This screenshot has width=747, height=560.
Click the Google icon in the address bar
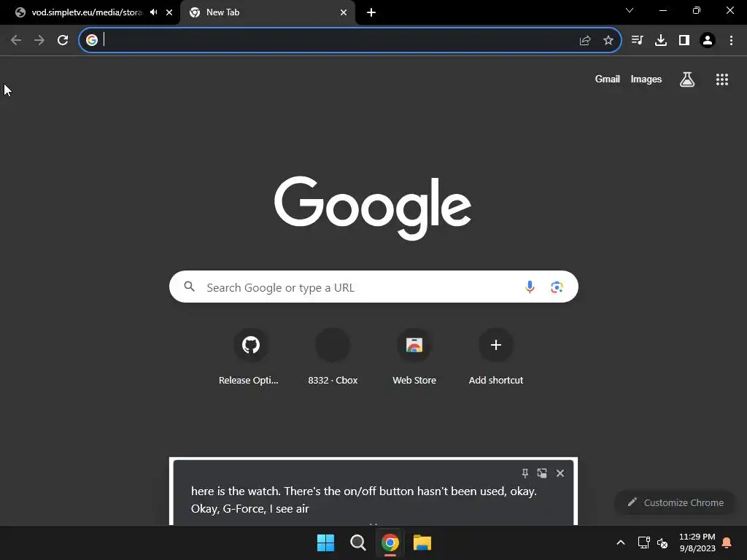[x=92, y=40]
